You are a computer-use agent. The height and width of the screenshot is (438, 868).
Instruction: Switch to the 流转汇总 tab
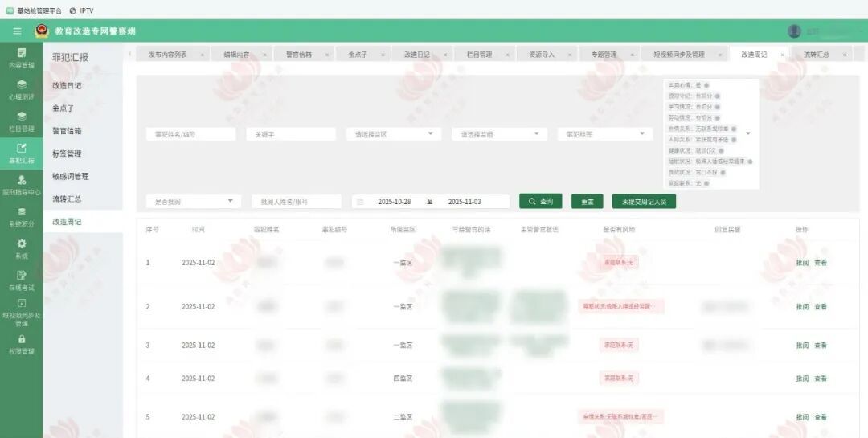[817, 55]
